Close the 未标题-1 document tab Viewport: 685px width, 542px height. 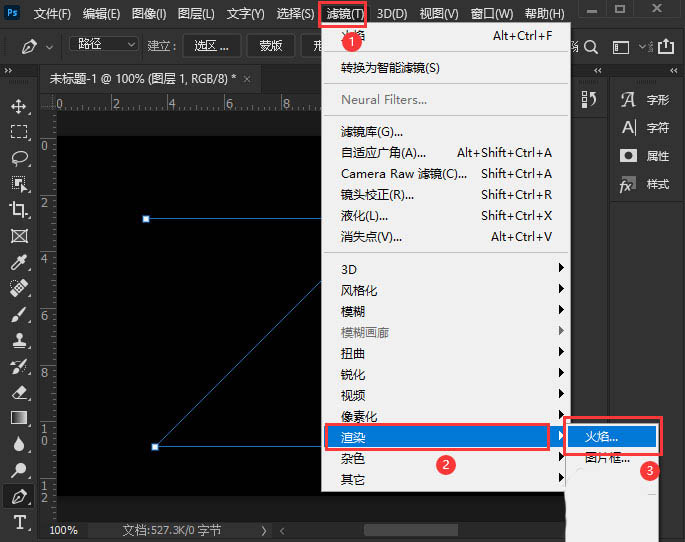click(x=247, y=79)
